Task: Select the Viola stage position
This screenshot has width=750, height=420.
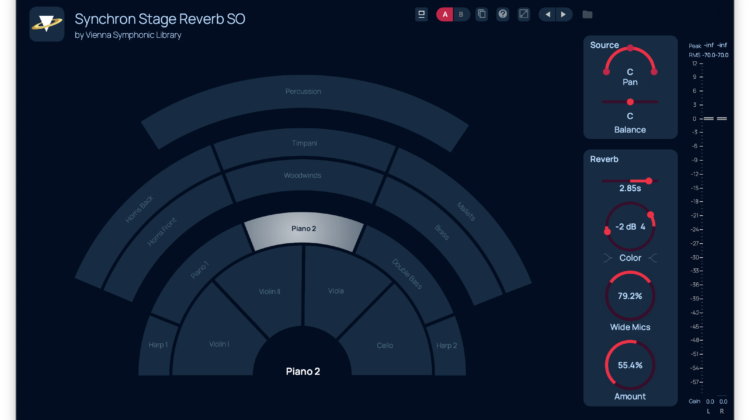Action: [336, 290]
